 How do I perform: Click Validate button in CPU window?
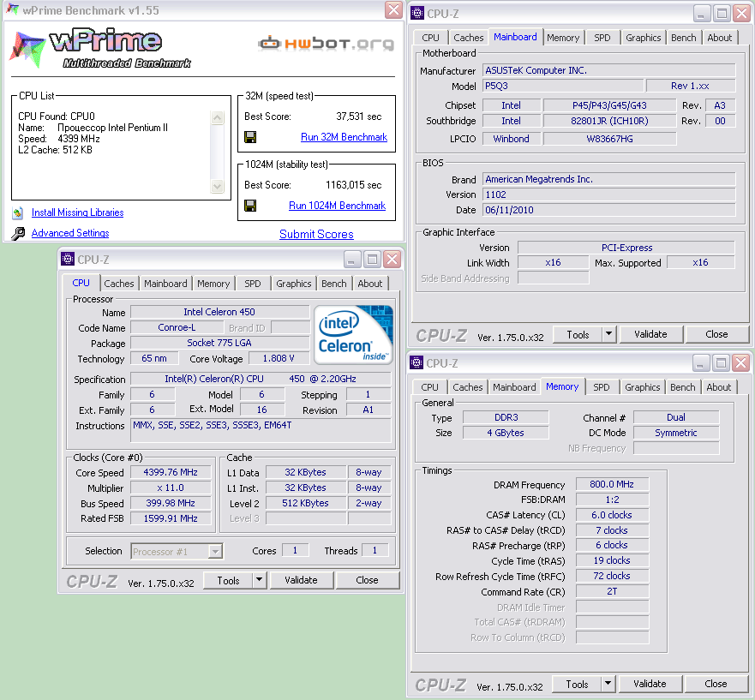(301, 580)
